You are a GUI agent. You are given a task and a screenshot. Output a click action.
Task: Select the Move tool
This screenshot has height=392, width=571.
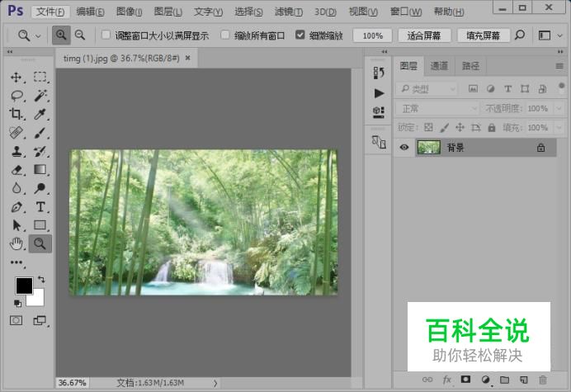(x=17, y=77)
